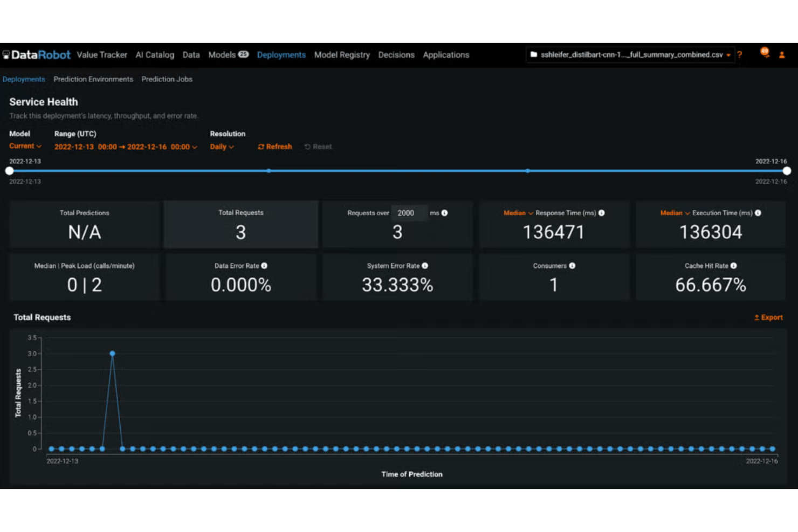This screenshot has height=532, width=798.
Task: Open Median dropdown for Response Time
Action: [518, 213]
